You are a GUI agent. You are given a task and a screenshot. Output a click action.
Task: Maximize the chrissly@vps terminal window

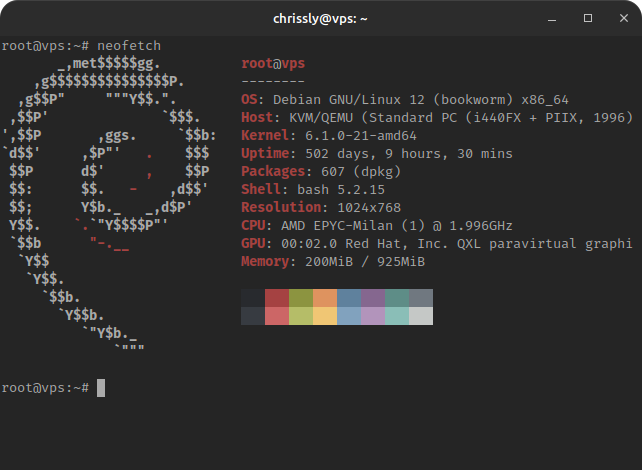[588, 18]
